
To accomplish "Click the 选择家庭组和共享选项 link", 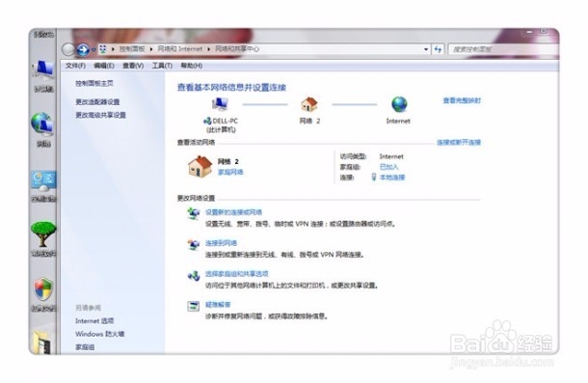I will click(x=236, y=274).
